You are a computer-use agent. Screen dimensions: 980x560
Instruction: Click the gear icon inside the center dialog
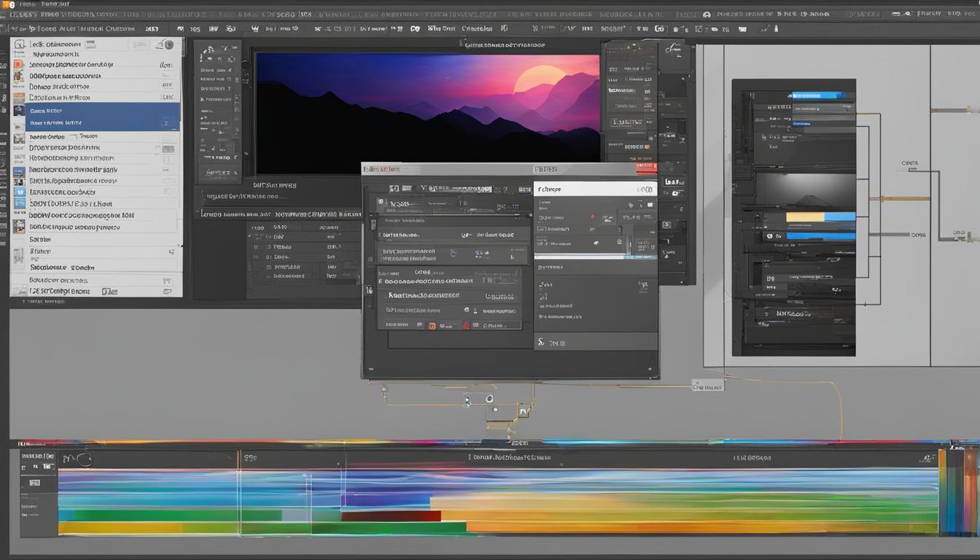pos(452,252)
